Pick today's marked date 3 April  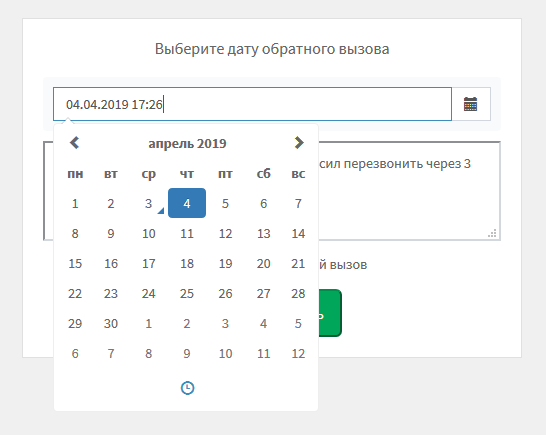coord(149,203)
